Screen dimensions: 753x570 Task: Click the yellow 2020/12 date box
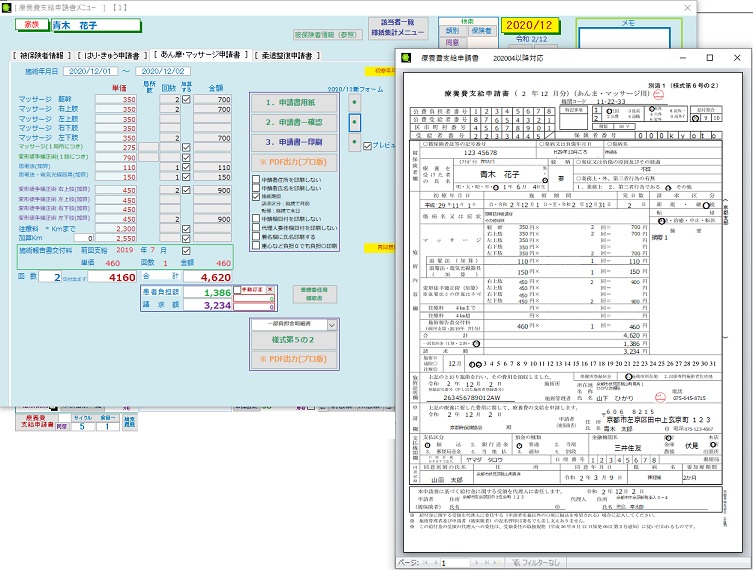tap(530, 25)
